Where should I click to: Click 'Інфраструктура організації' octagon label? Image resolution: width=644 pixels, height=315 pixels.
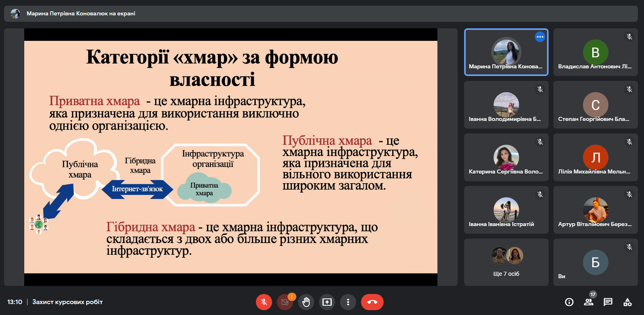pyautogui.click(x=213, y=159)
